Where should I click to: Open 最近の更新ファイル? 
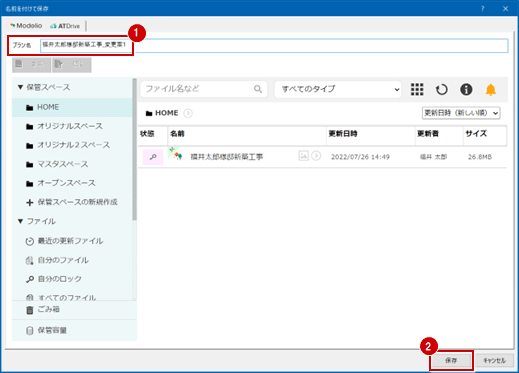point(65,241)
